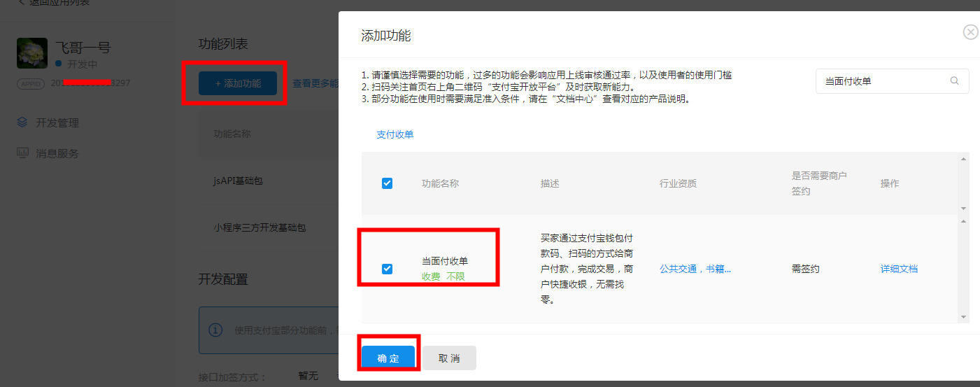Toggle the header select-all checkbox
980x387 pixels.
(387, 183)
